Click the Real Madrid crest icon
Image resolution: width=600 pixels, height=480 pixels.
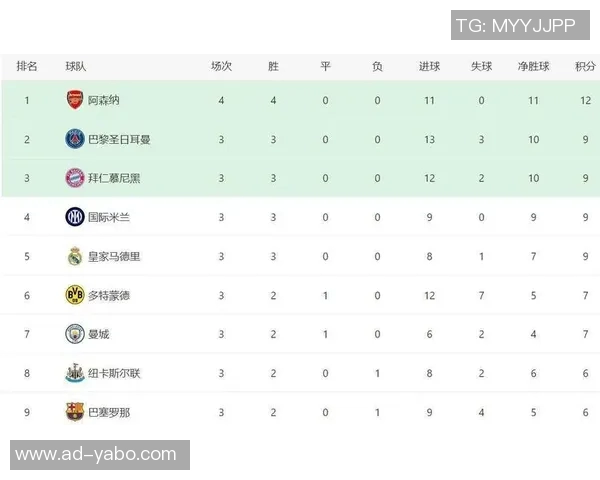coord(74,256)
